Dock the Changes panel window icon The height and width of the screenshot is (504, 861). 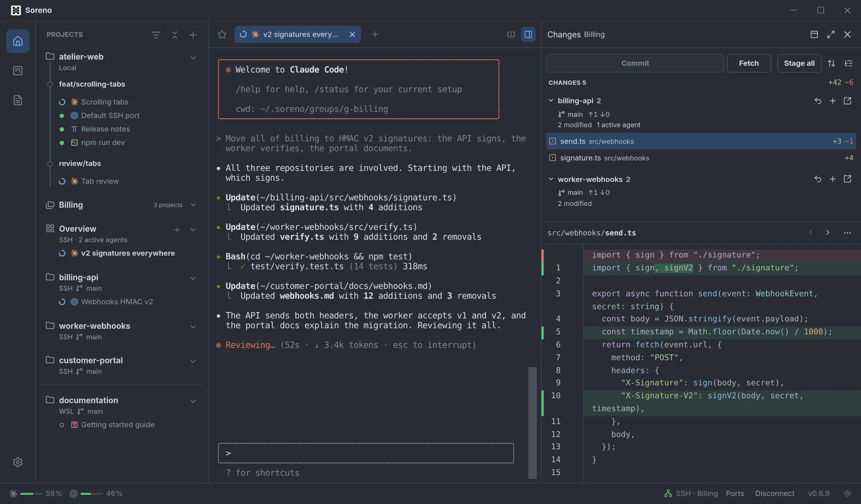814,34
